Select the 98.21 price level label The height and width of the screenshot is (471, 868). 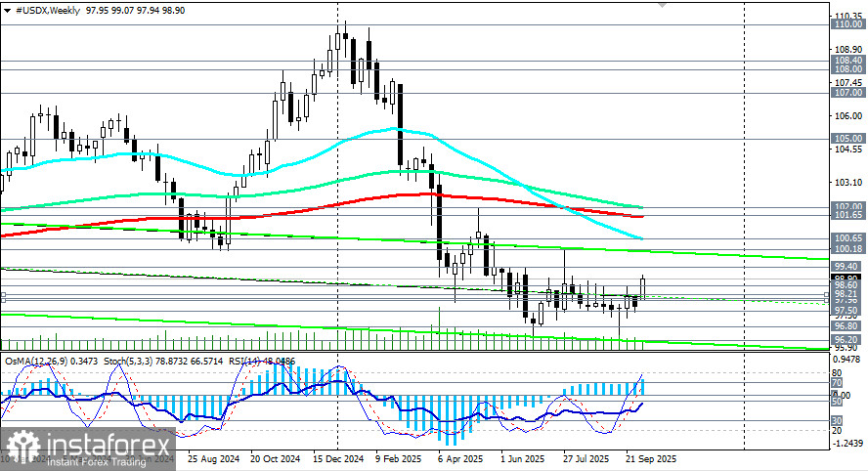click(848, 294)
